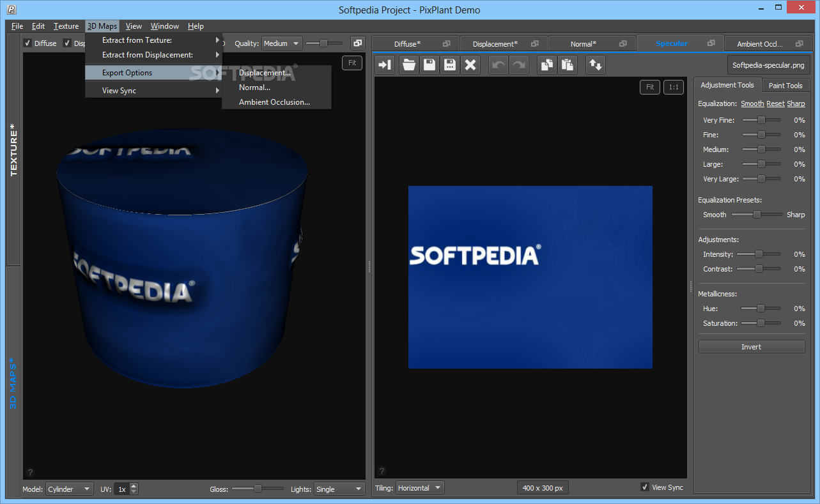
Task: Switch to the Paint Tools tab
Action: click(x=785, y=86)
